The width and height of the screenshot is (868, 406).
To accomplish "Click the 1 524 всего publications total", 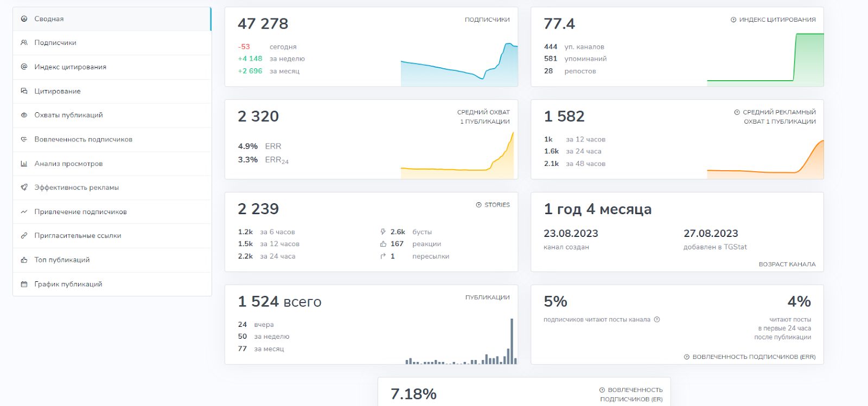I will coord(279,301).
